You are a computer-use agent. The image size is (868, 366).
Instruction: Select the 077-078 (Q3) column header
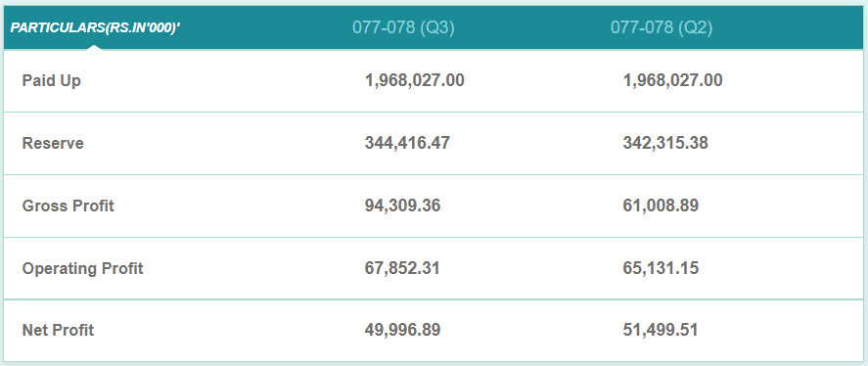(403, 27)
